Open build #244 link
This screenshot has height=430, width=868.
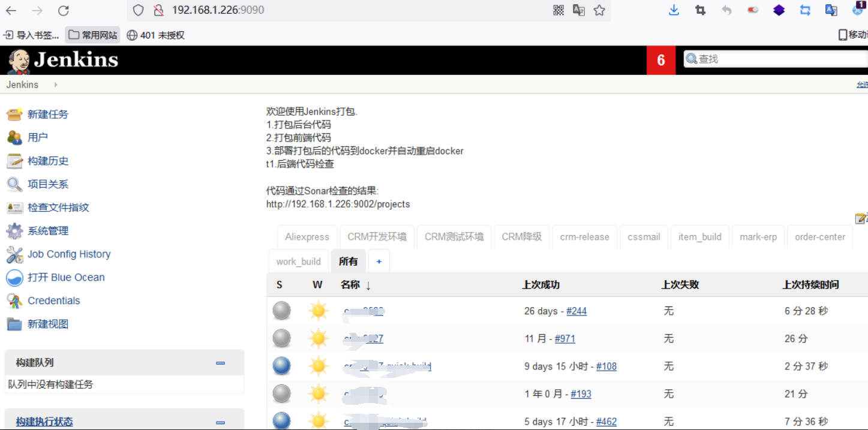click(x=576, y=311)
